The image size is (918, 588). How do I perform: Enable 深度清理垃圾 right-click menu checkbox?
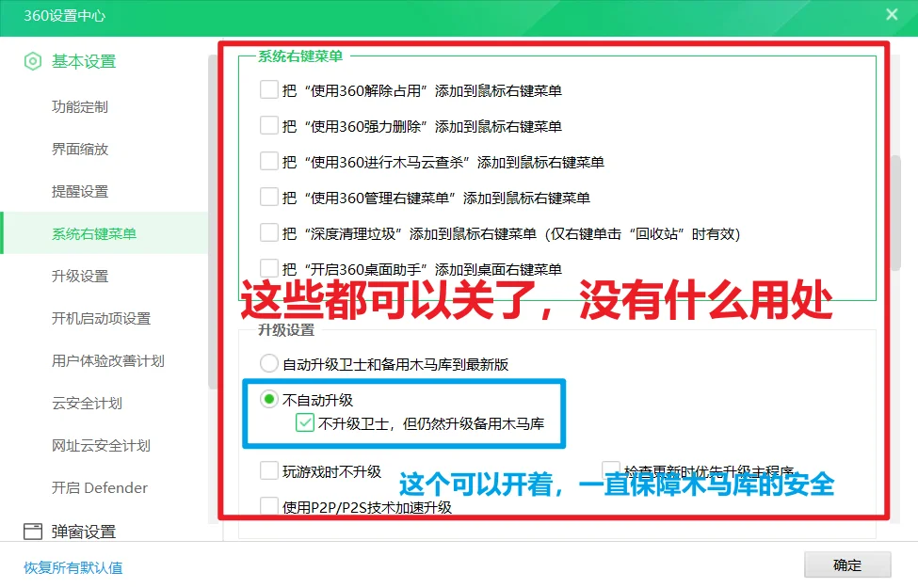[x=268, y=232]
